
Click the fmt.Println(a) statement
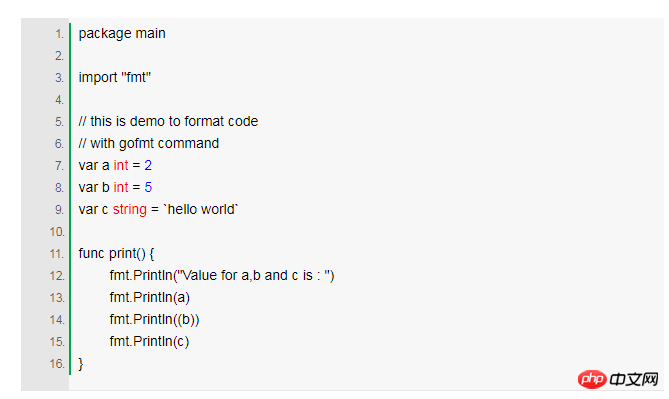(149, 298)
